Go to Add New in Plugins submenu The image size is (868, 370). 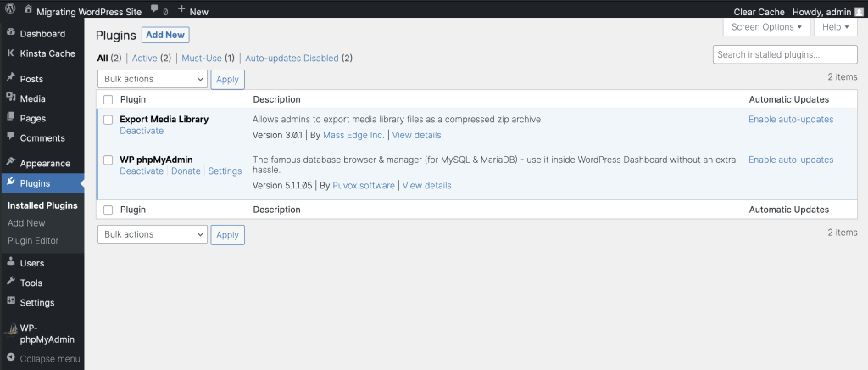[26, 222]
